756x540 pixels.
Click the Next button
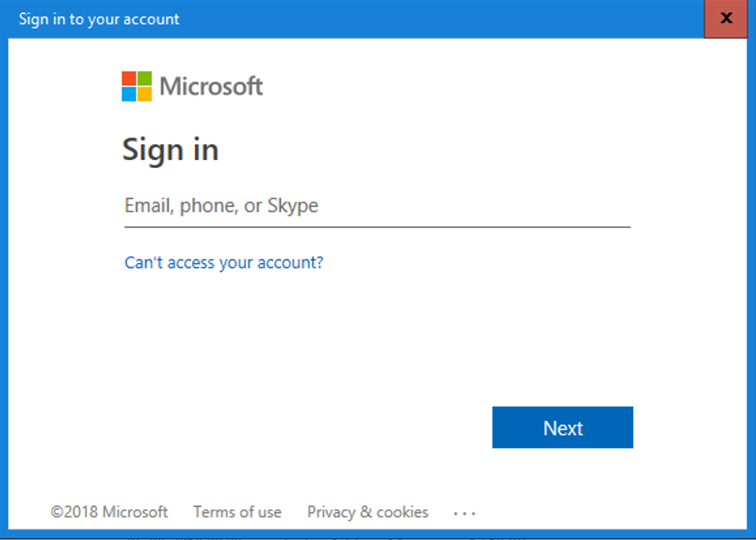pos(563,427)
